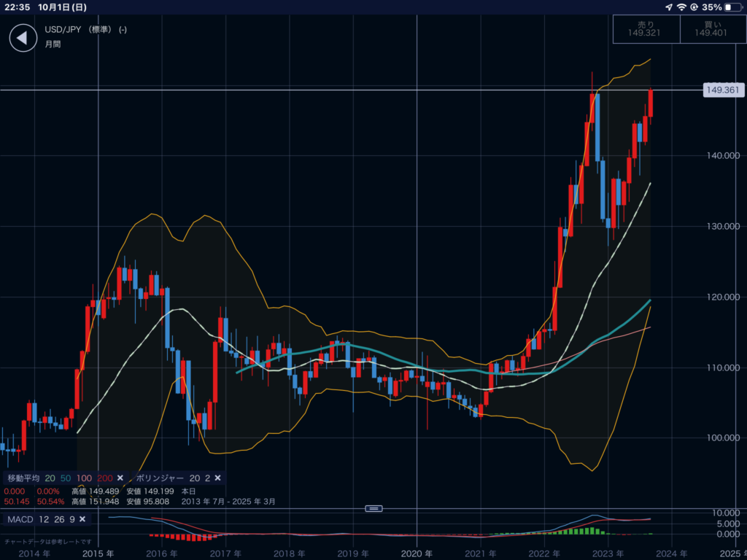This screenshot has height=560, width=747.
Task: Tap the back arrow button
Action: pyautogui.click(x=23, y=38)
